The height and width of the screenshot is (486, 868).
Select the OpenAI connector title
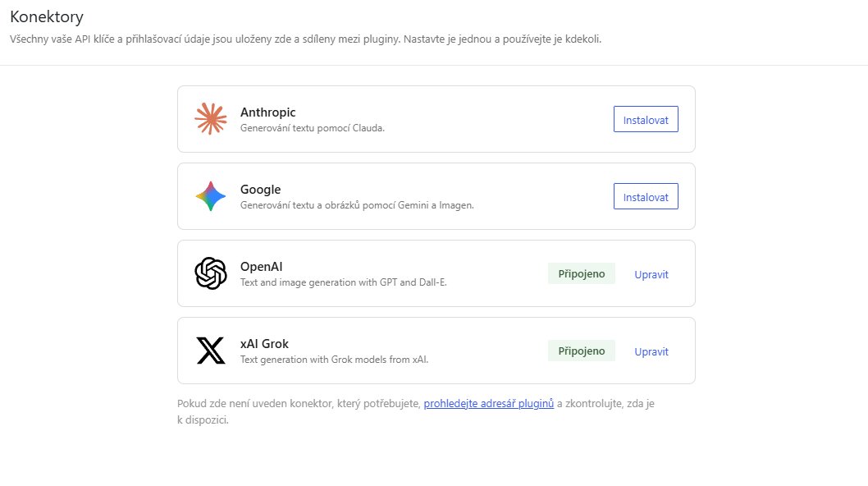coord(261,267)
